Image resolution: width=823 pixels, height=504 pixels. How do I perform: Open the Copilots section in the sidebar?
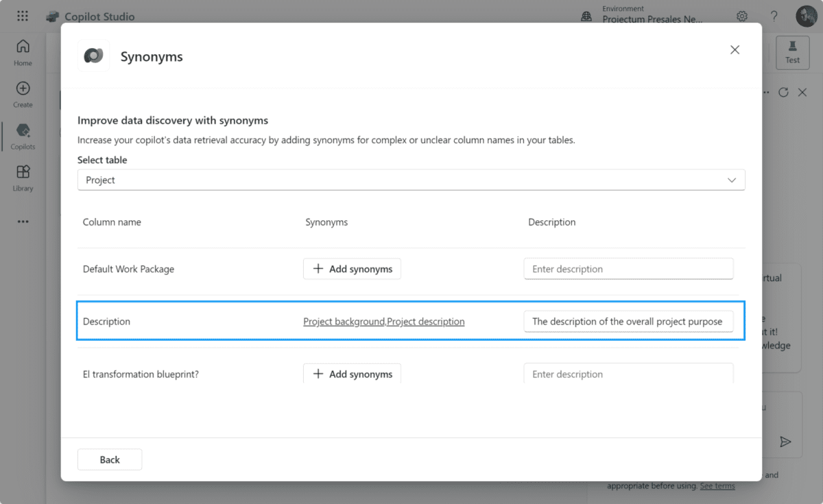(x=22, y=136)
